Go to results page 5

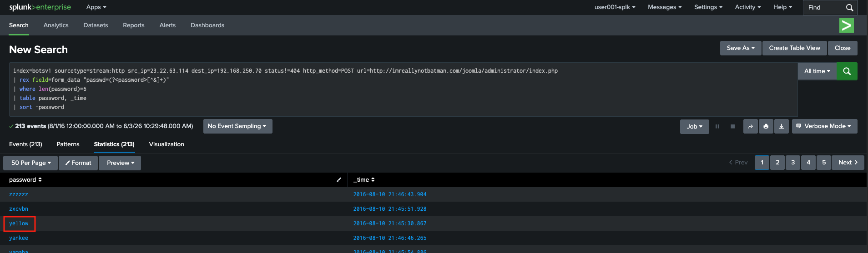tap(824, 163)
